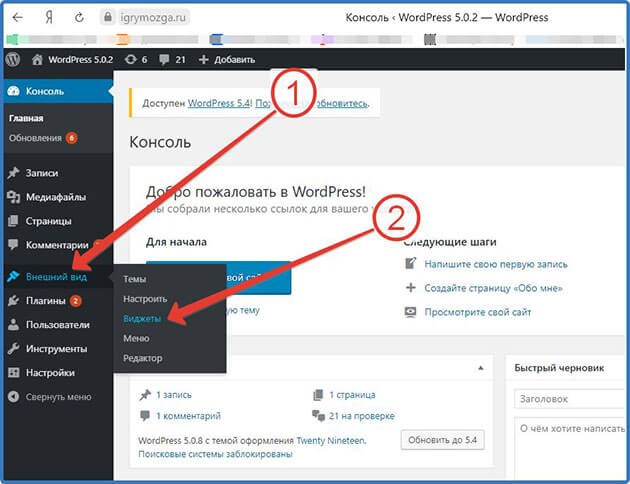Open Записи menu
The width and height of the screenshot is (630, 484).
tap(42, 173)
